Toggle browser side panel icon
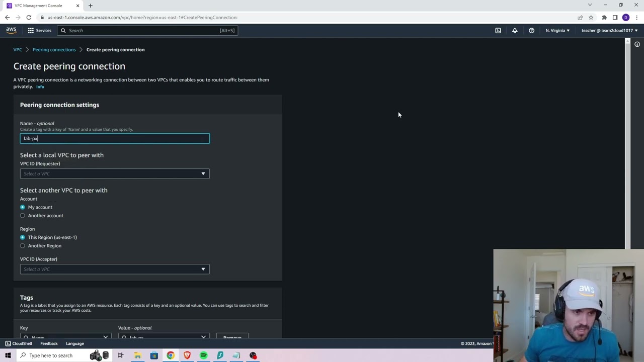The height and width of the screenshot is (362, 644). point(615,17)
